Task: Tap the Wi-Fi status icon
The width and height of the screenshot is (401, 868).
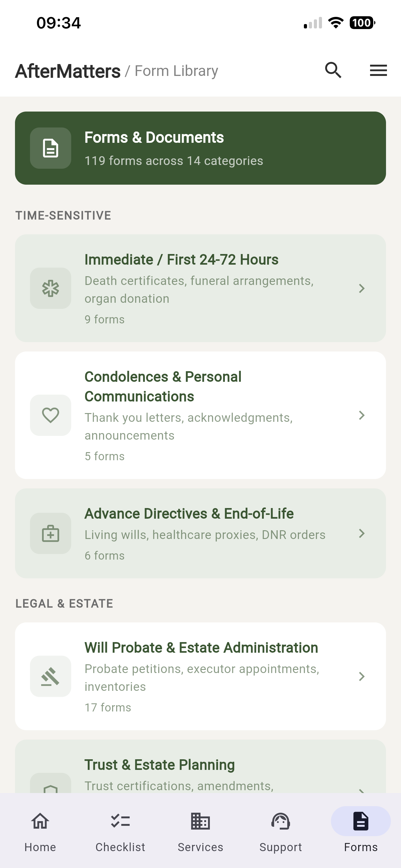Action: tap(335, 23)
